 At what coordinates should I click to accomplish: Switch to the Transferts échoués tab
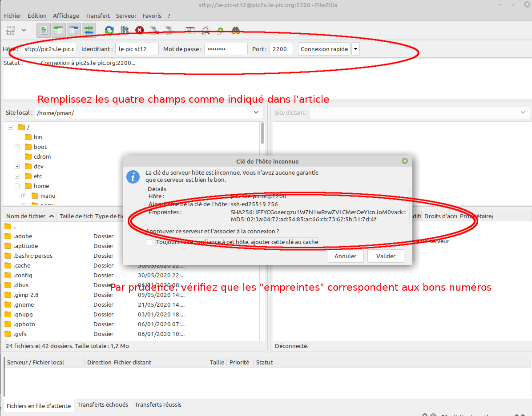click(103, 405)
